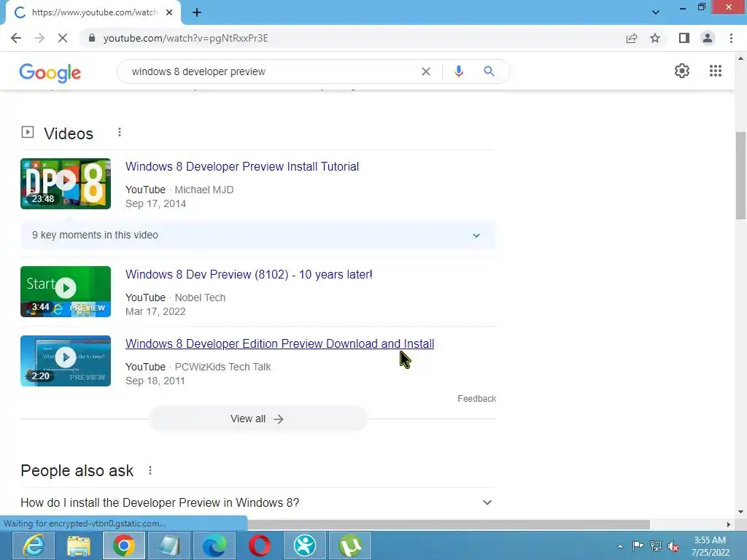
Task: Open Chrome three-dot menu
Action: point(731,38)
